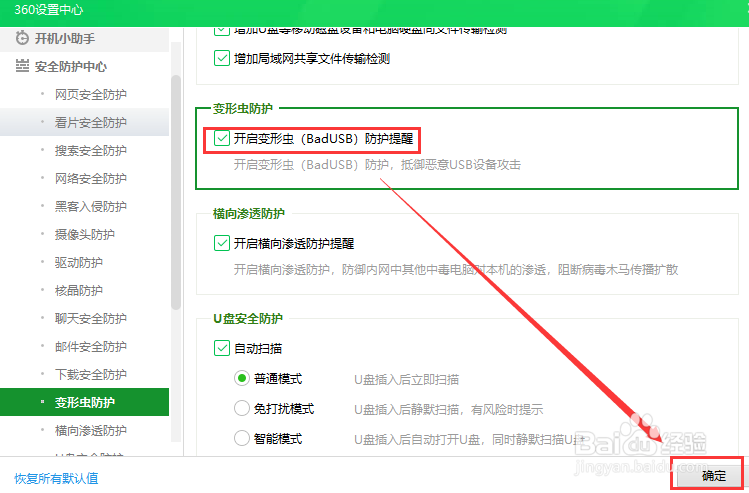This screenshot has height=493, width=749.
Task: Select 免打扰模式 radio button
Action: click(242, 408)
